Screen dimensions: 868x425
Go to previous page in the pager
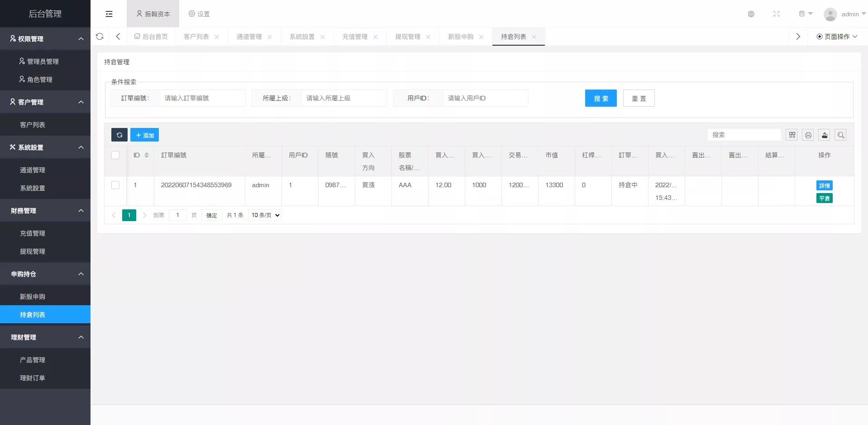(114, 215)
